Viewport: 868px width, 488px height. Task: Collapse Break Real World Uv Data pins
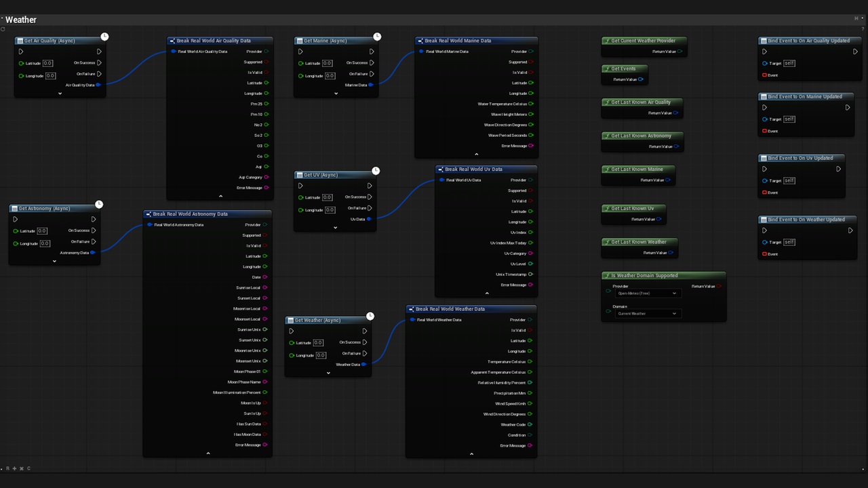487,293
